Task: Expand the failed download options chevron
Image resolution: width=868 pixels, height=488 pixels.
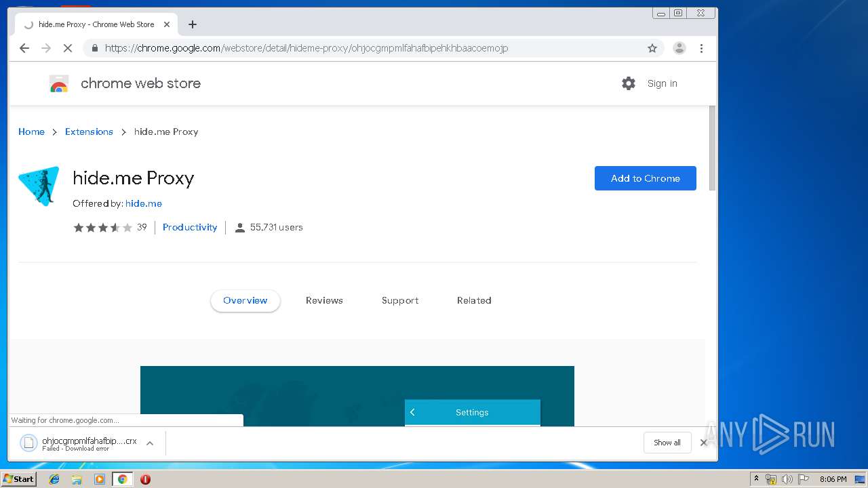Action: (150, 443)
